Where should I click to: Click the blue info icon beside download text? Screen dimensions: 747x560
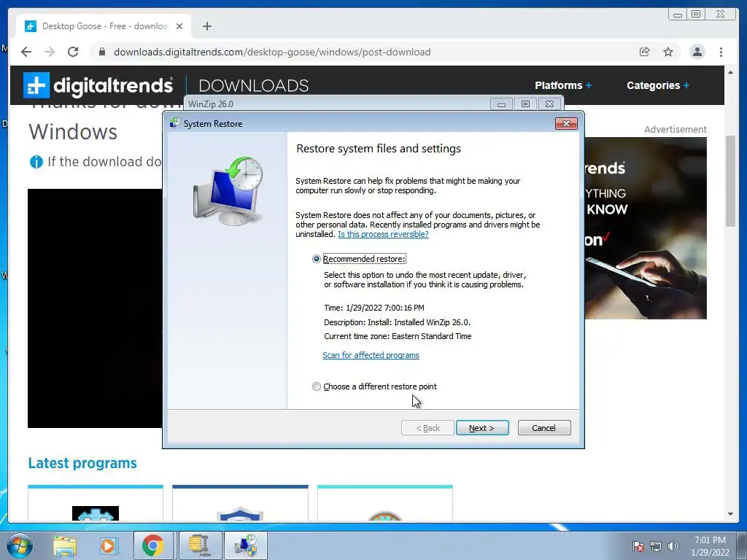tap(36, 162)
